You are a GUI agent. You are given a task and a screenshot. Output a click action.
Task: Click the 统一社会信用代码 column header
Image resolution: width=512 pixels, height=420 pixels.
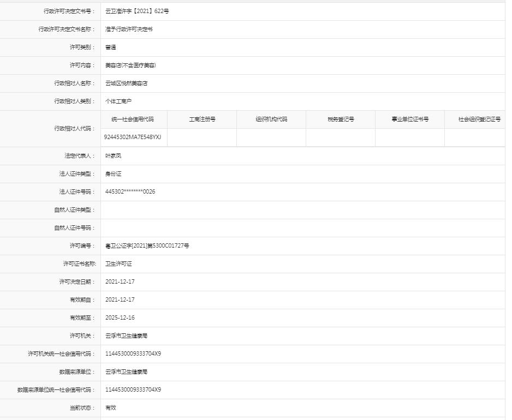tap(133, 119)
